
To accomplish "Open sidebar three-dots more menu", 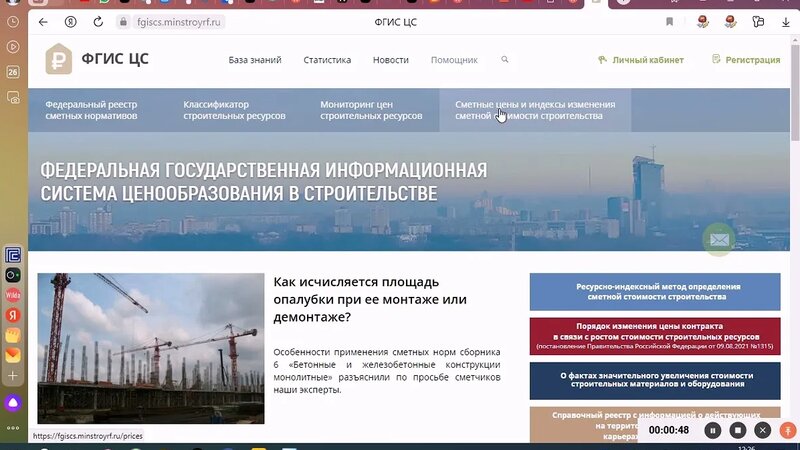I will click(x=13, y=428).
